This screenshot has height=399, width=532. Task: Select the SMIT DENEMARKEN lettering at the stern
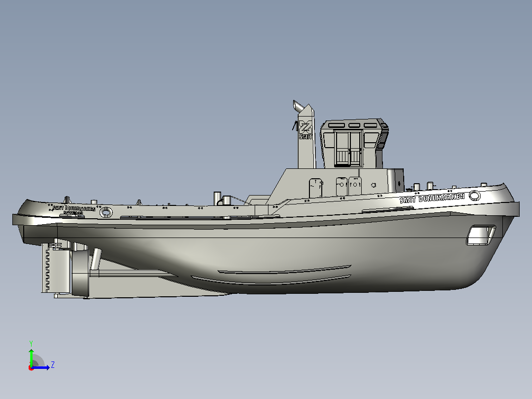(74, 208)
